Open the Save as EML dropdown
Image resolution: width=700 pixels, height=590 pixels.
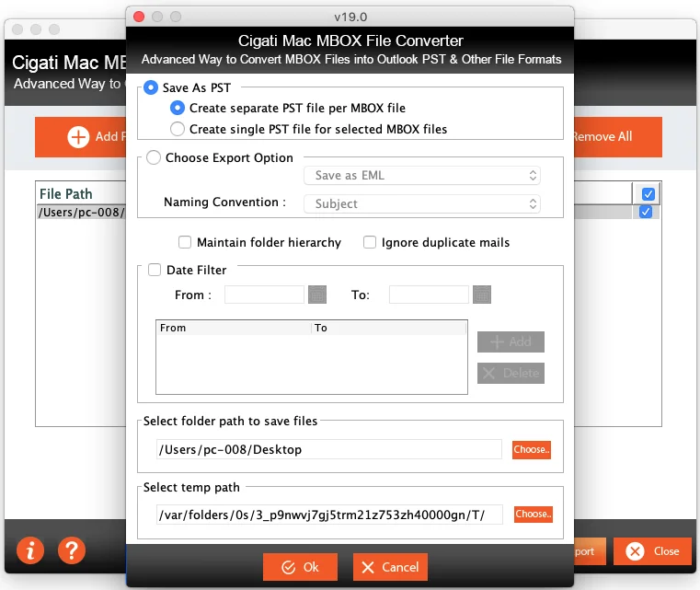(422, 176)
